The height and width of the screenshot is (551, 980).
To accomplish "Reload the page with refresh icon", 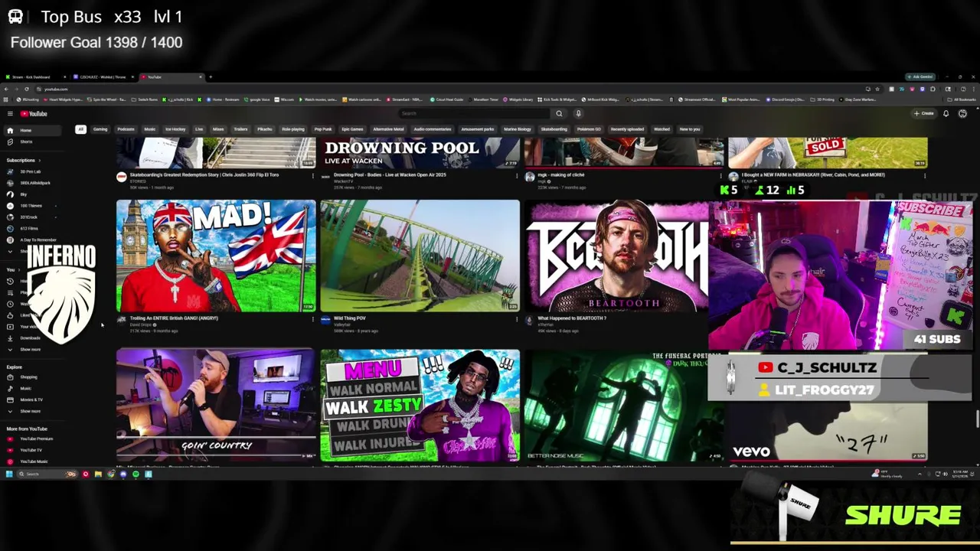I will click(x=28, y=89).
